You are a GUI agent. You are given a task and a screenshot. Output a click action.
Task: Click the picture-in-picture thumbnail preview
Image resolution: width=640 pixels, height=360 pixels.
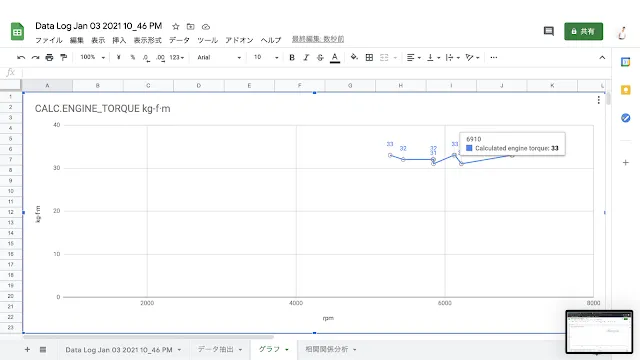coord(599,332)
